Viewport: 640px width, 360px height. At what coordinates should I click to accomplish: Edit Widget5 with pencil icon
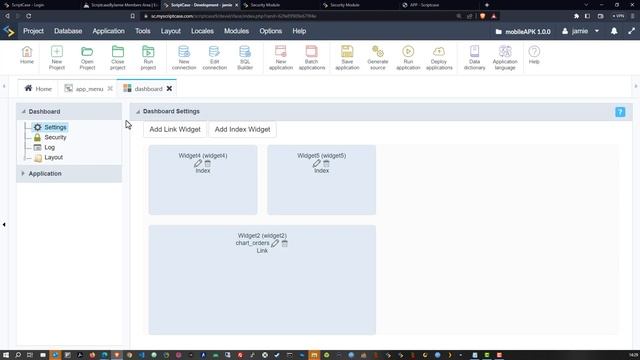(317, 163)
